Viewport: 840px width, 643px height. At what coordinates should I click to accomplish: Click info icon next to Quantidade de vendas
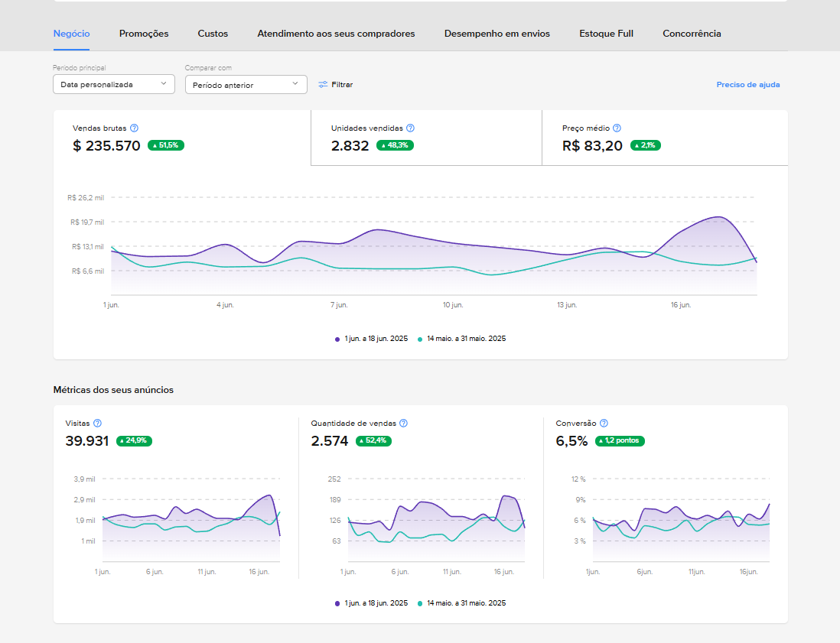click(403, 423)
